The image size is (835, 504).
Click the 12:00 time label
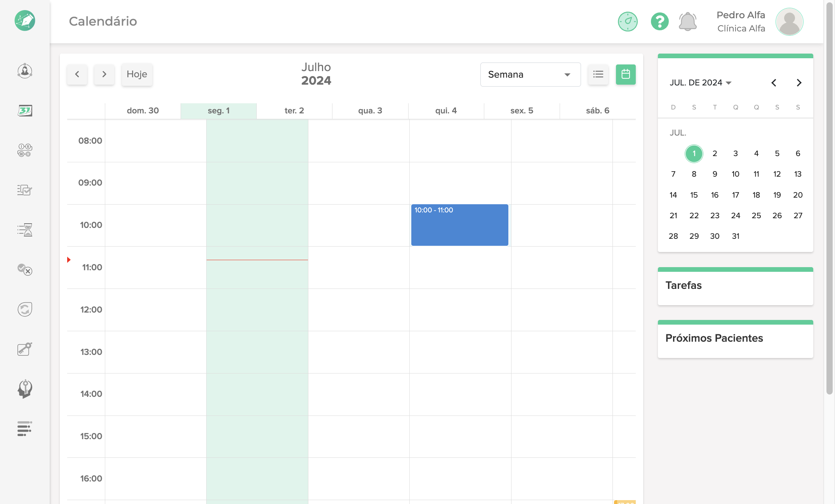pos(91,309)
